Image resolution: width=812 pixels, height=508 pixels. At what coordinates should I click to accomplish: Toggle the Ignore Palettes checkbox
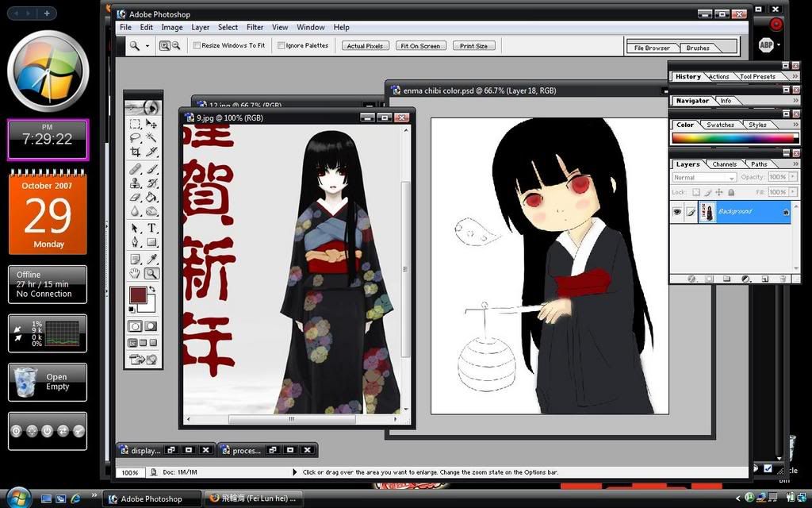coord(282,45)
